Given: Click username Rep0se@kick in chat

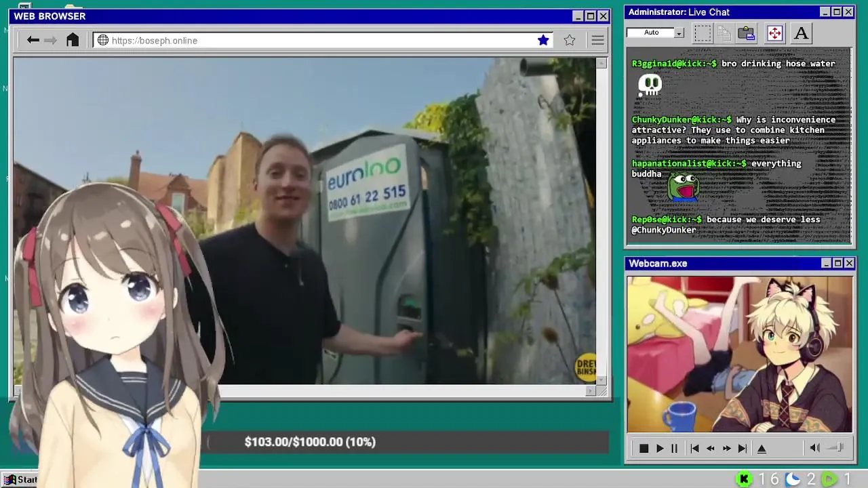Looking at the screenshot, I should pyautogui.click(x=667, y=220).
